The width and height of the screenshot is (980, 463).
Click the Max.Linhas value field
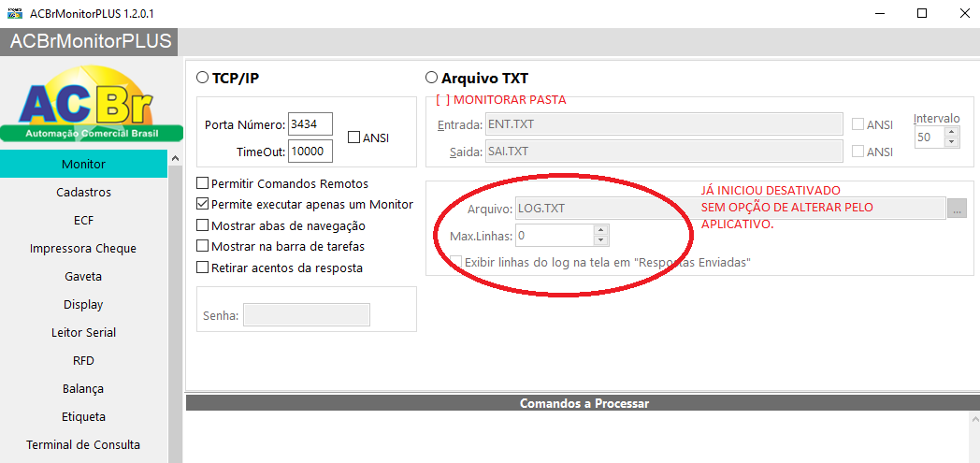point(554,236)
